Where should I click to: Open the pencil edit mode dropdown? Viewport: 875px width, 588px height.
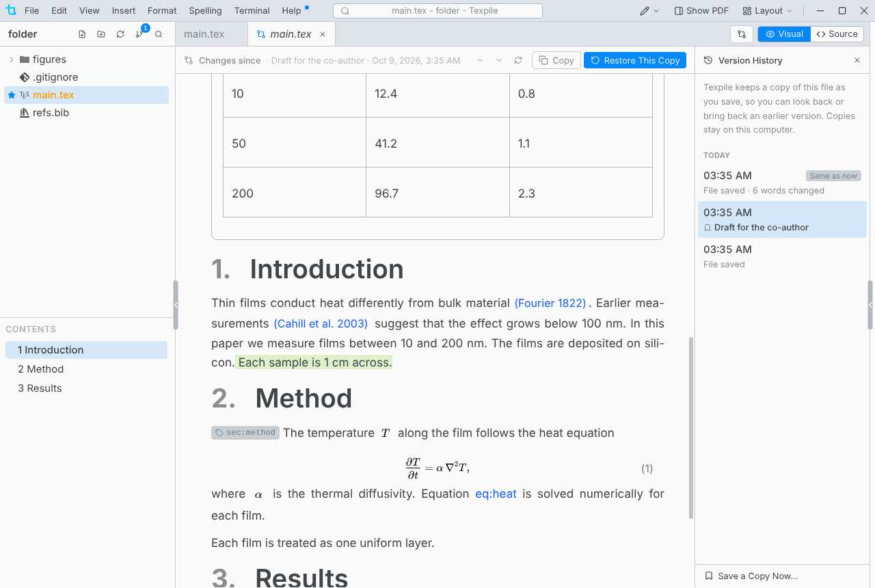click(x=649, y=11)
